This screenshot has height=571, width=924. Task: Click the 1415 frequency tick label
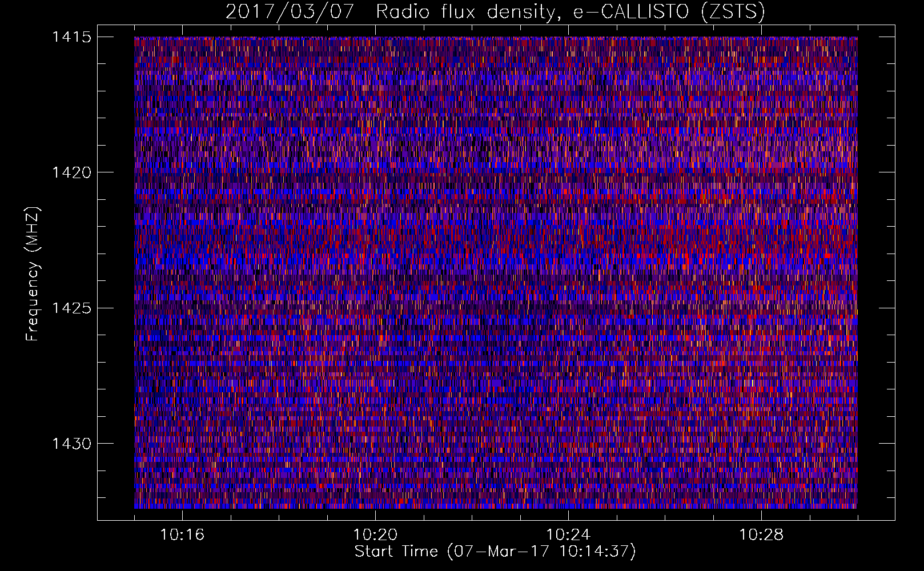pyautogui.click(x=72, y=37)
